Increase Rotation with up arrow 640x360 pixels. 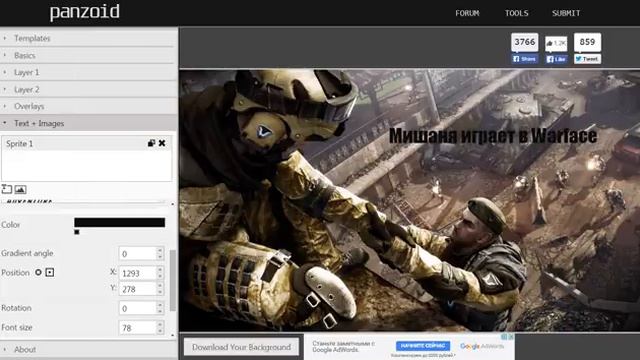[x=160, y=305]
